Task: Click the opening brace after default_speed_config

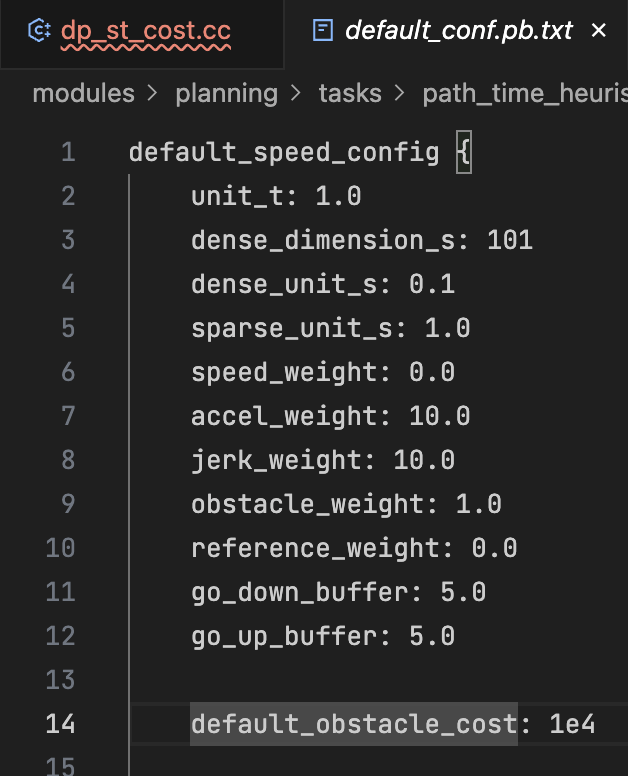Action: pyautogui.click(x=463, y=153)
